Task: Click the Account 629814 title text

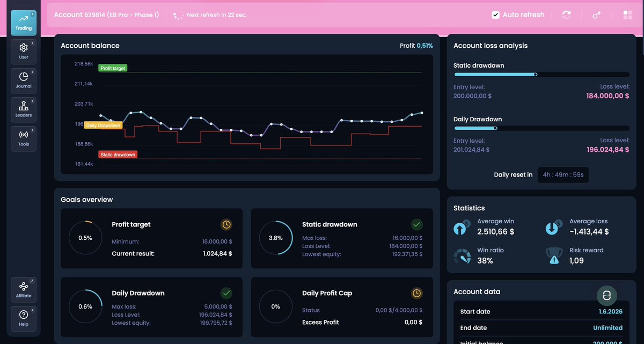Action: pyautogui.click(x=107, y=15)
